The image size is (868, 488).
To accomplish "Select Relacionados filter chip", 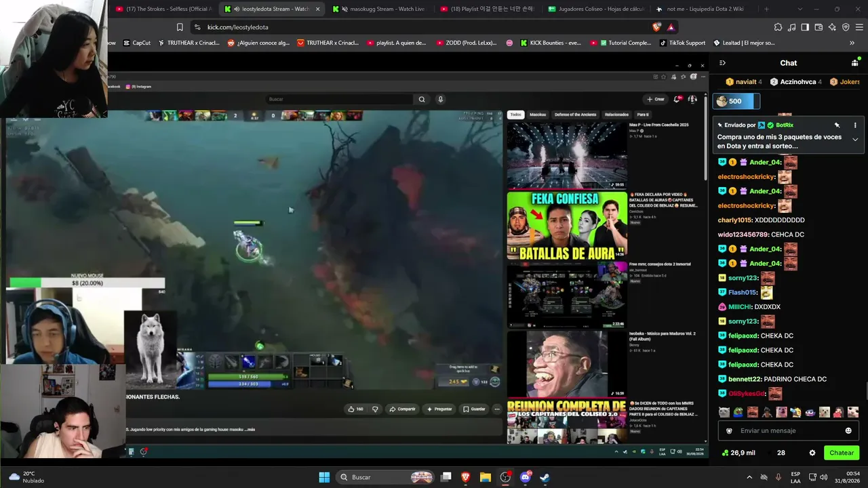I will (x=616, y=115).
